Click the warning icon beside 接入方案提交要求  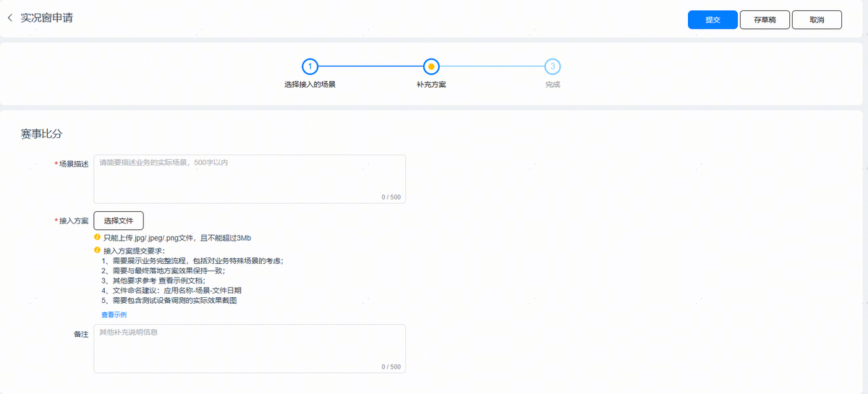pos(98,250)
